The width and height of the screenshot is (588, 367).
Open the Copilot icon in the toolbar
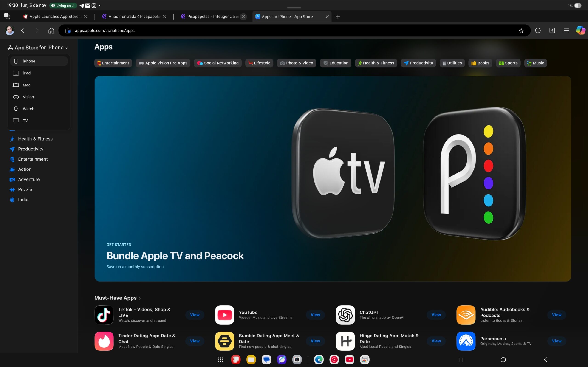pyautogui.click(x=580, y=31)
